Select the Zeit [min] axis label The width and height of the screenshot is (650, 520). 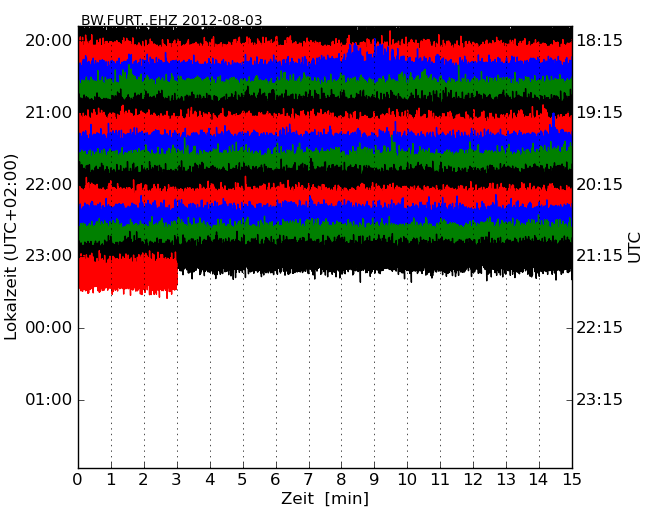[325, 498]
